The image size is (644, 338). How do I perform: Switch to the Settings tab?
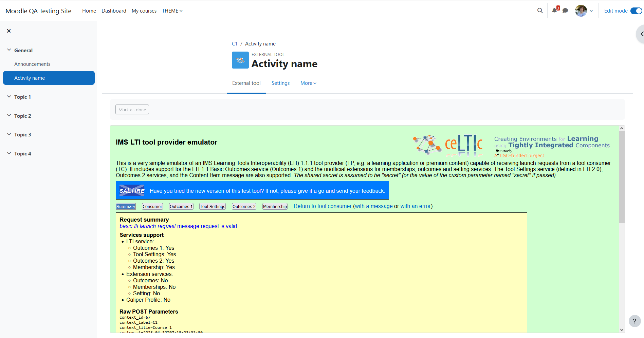[x=280, y=83]
